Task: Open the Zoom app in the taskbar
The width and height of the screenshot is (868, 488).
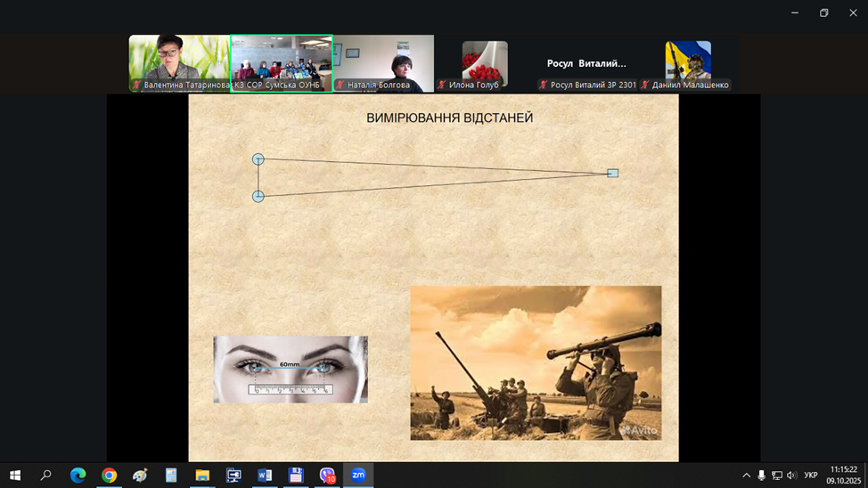Action: pos(358,476)
